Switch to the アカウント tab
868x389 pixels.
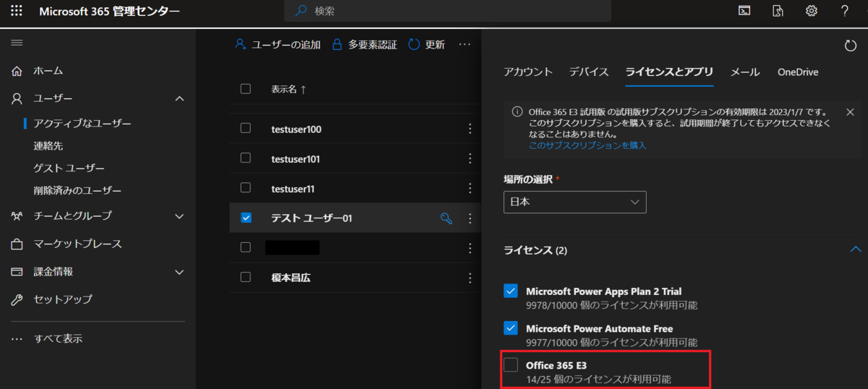pyautogui.click(x=528, y=72)
